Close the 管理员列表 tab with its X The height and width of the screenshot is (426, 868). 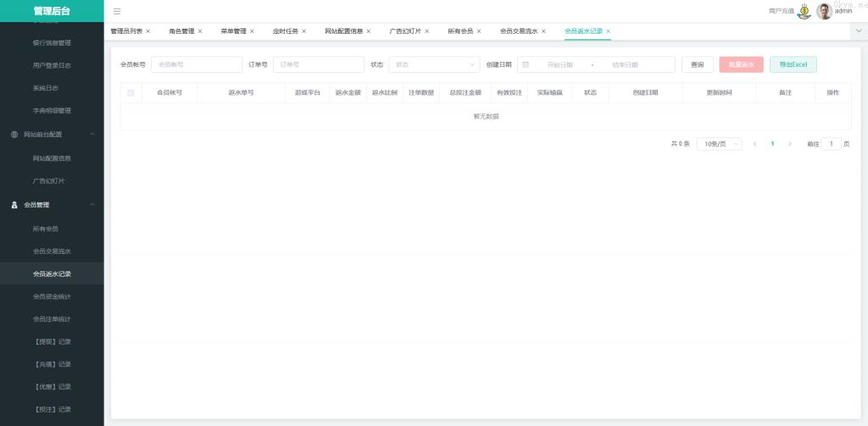[148, 31]
